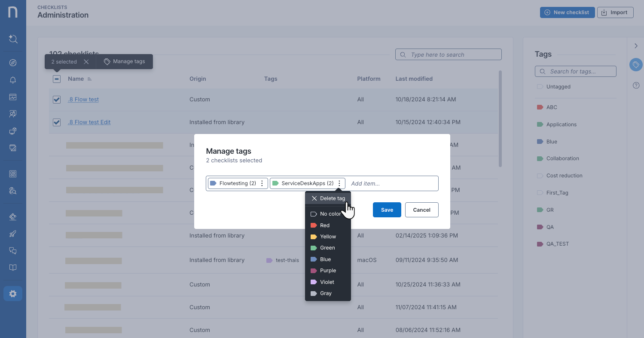Uncheck the .8 Flow test row checkbox

[56, 99]
